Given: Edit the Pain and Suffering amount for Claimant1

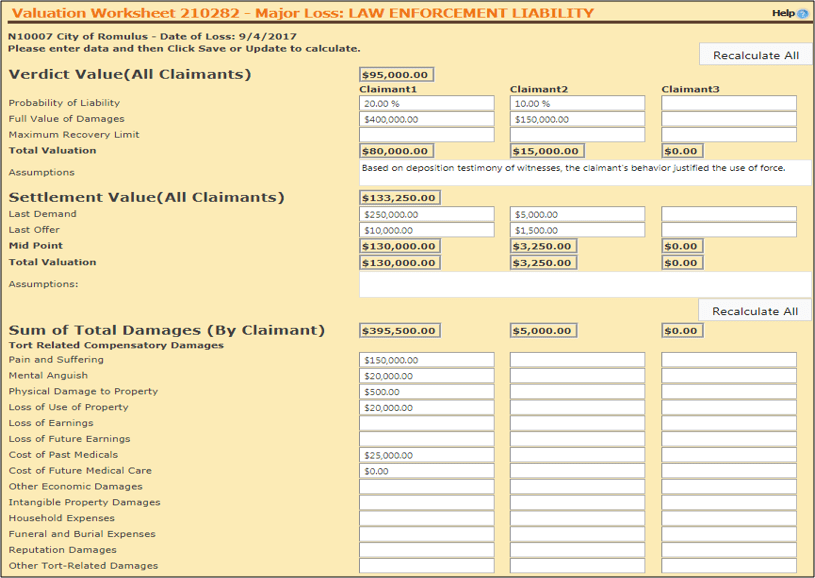Looking at the screenshot, I should tap(425, 359).
